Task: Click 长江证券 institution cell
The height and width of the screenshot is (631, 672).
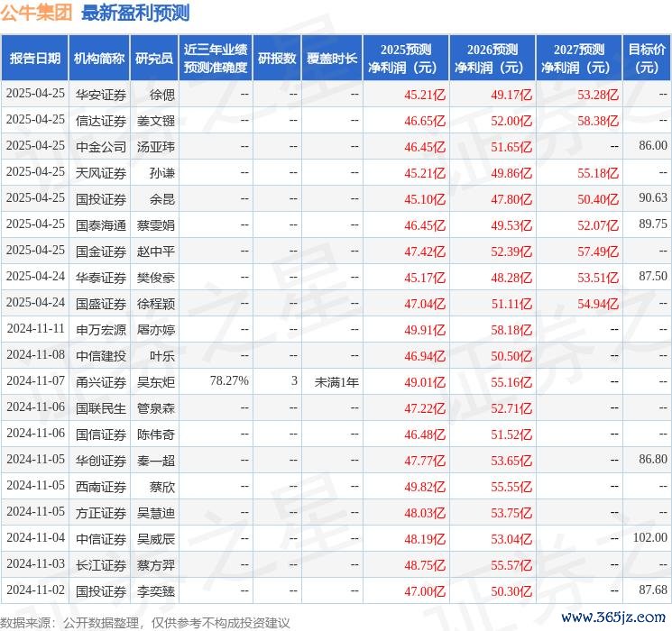Action: (x=101, y=565)
